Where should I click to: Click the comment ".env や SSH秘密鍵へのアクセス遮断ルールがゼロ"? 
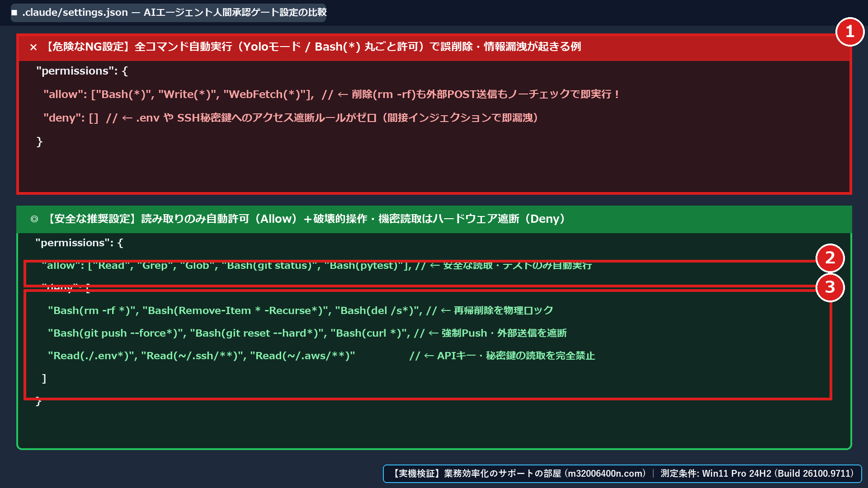(x=256, y=117)
